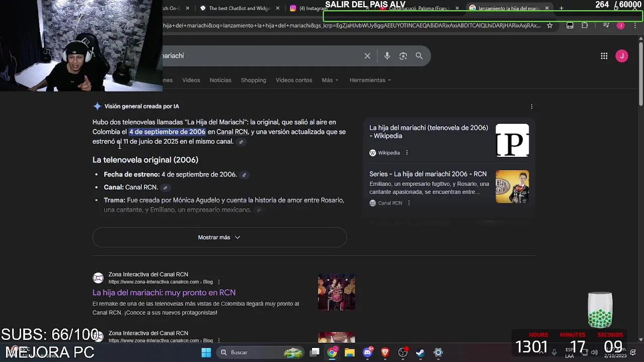This screenshot has height=362, width=644.
Task: Click the Windows taskbar Buscar search box
Action: [260, 352]
